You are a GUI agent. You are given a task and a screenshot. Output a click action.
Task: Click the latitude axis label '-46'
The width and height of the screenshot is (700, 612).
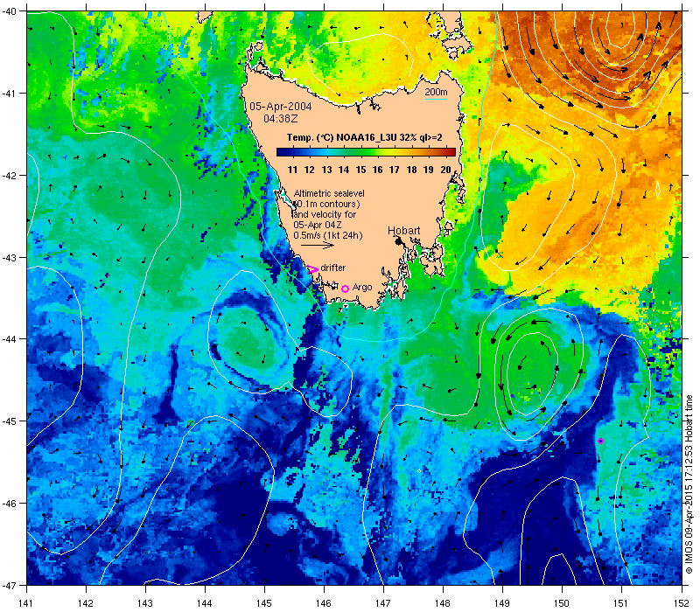click(10, 504)
